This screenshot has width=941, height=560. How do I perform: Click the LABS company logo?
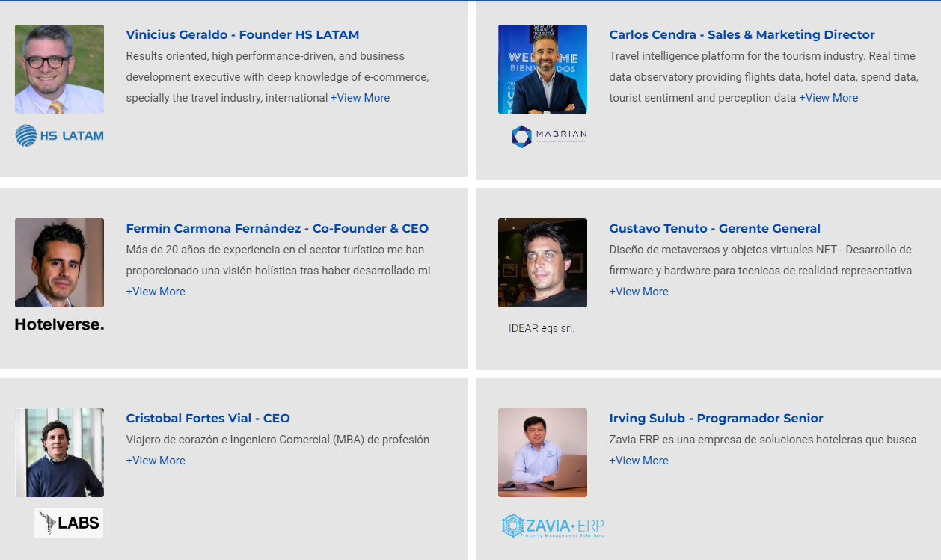tap(68, 523)
